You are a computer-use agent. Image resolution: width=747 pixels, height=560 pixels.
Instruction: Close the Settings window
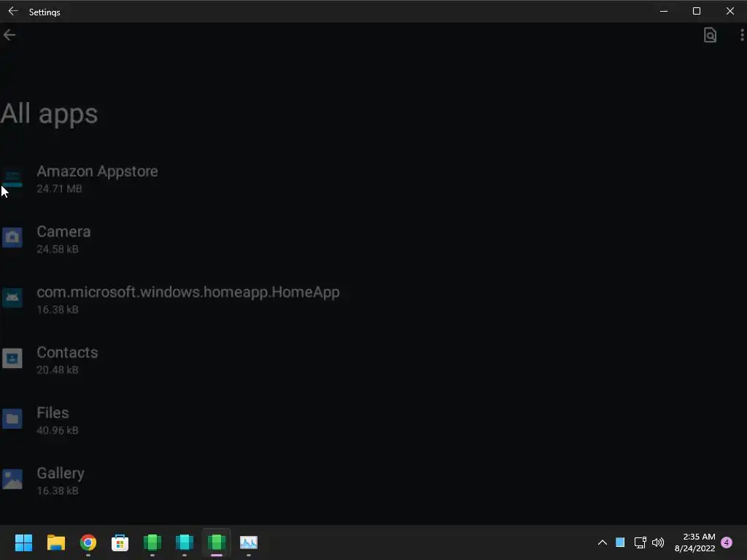pyautogui.click(x=729, y=11)
